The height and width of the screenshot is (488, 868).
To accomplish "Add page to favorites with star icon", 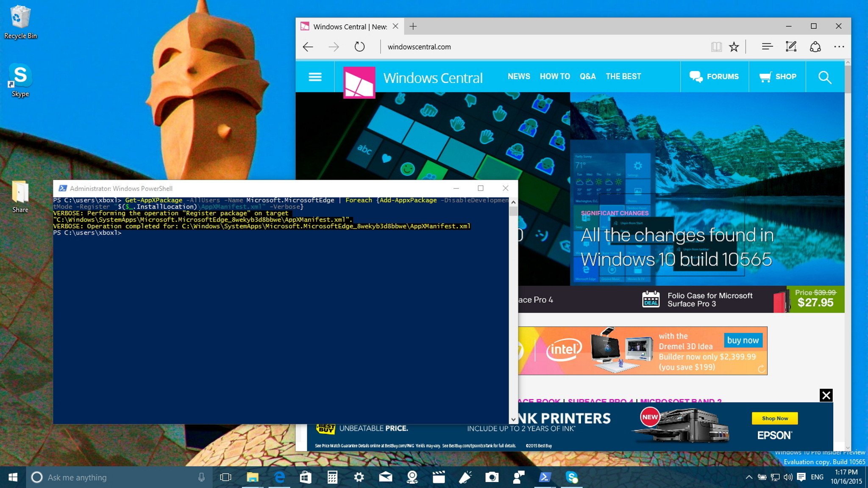I will click(734, 47).
